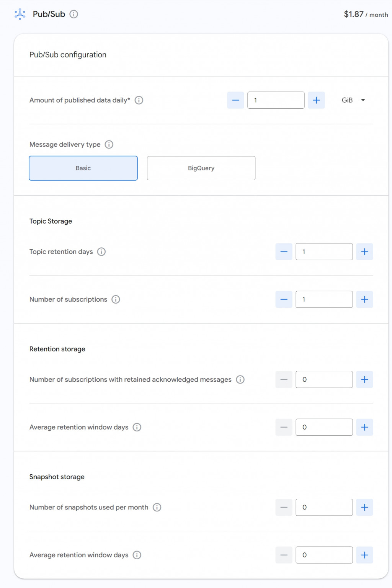The image size is (392, 588).
Task: Click the Topic retention days input field
Action: pos(324,252)
